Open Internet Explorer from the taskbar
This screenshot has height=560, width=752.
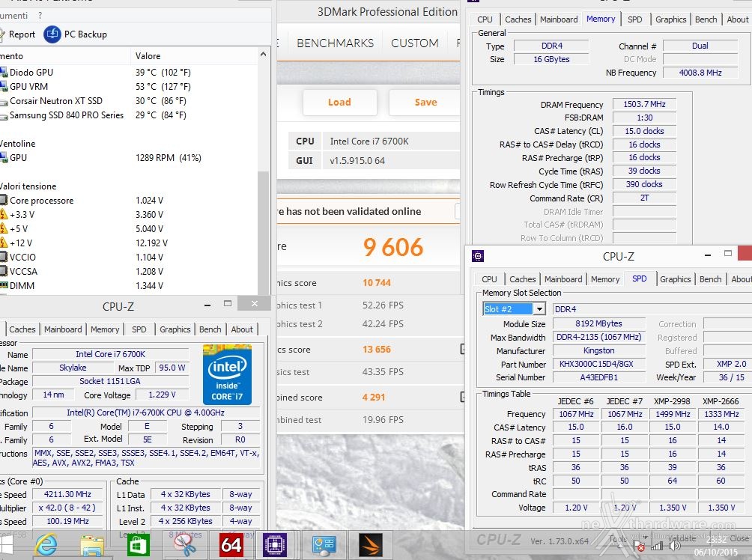click(x=46, y=545)
